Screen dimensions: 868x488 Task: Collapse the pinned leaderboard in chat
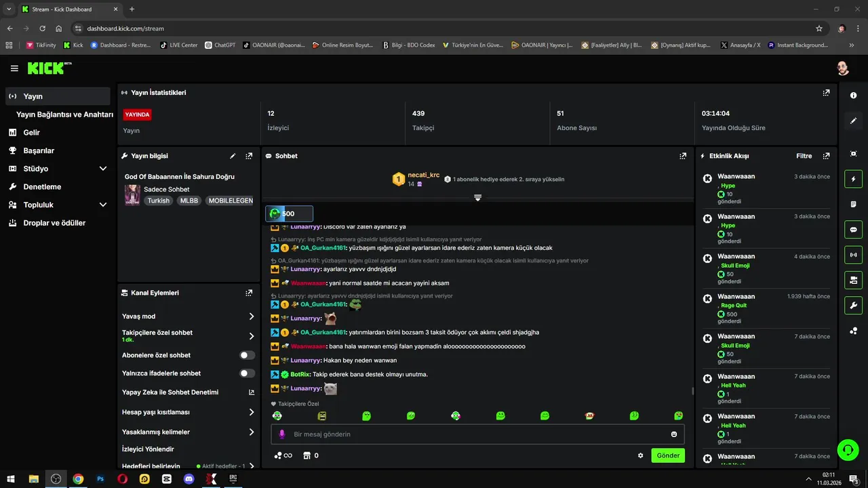(477, 198)
